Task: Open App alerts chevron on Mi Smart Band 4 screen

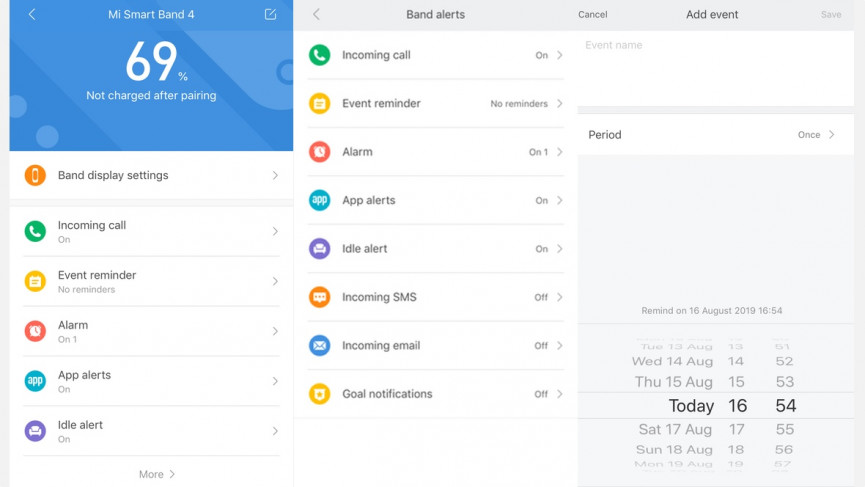Action: coord(275,381)
